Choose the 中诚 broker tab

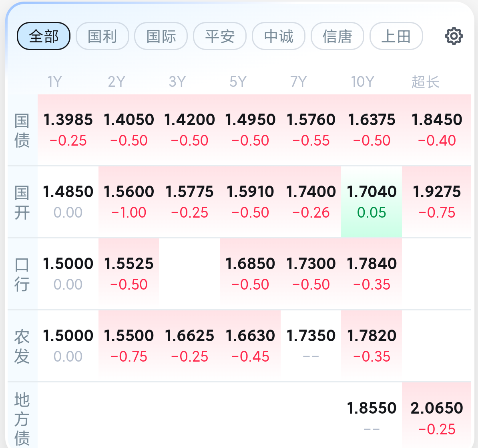coord(279,36)
